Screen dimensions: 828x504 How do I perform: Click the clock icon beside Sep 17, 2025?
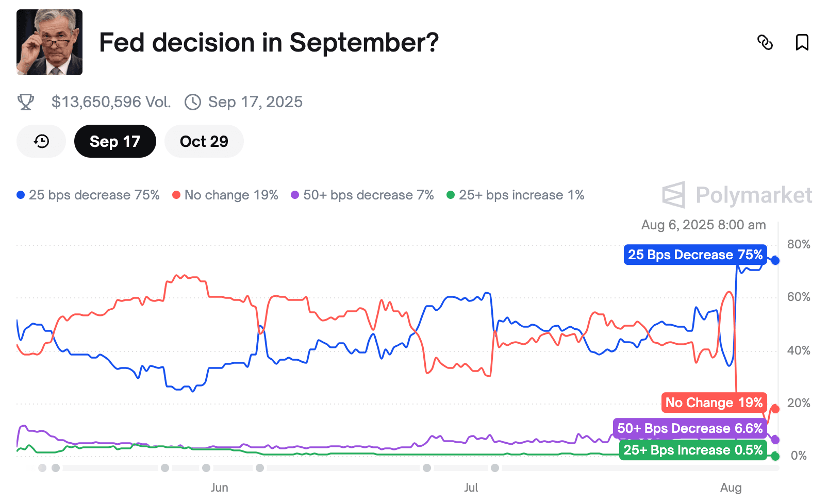click(193, 102)
